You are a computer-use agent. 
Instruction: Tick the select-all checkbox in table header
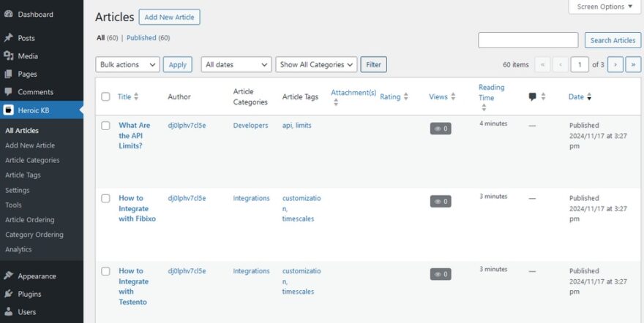click(x=106, y=96)
